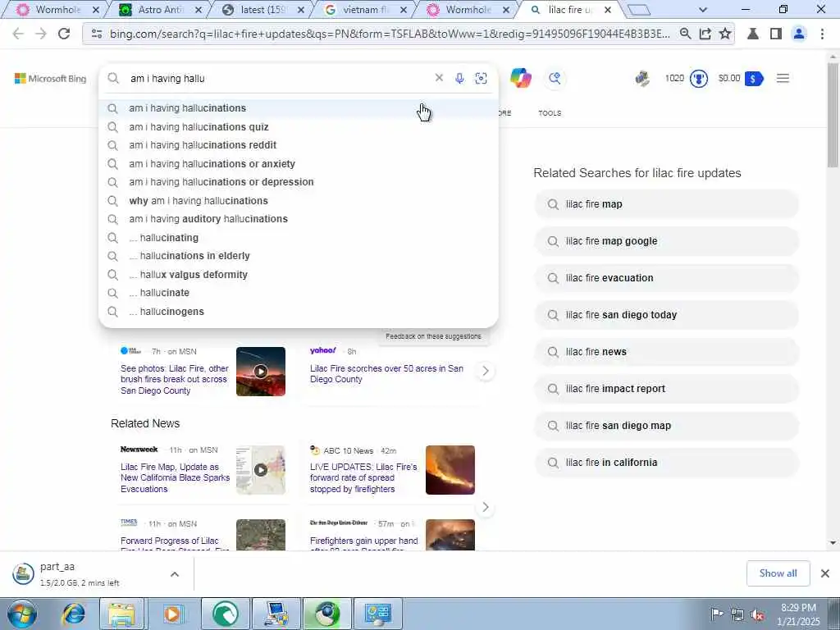The height and width of the screenshot is (630, 840).
Task: Open the tab search dropdown arrow
Action: (x=703, y=10)
